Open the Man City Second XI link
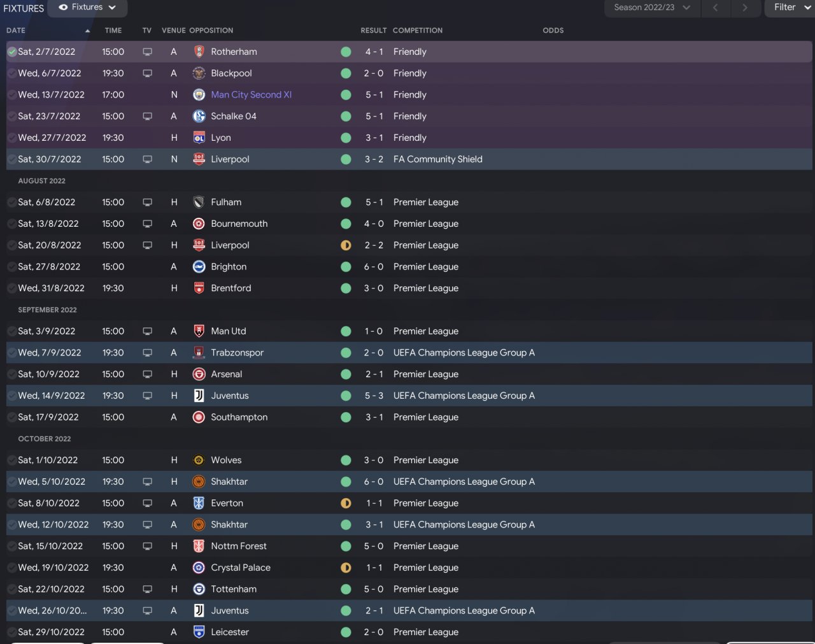 point(251,95)
